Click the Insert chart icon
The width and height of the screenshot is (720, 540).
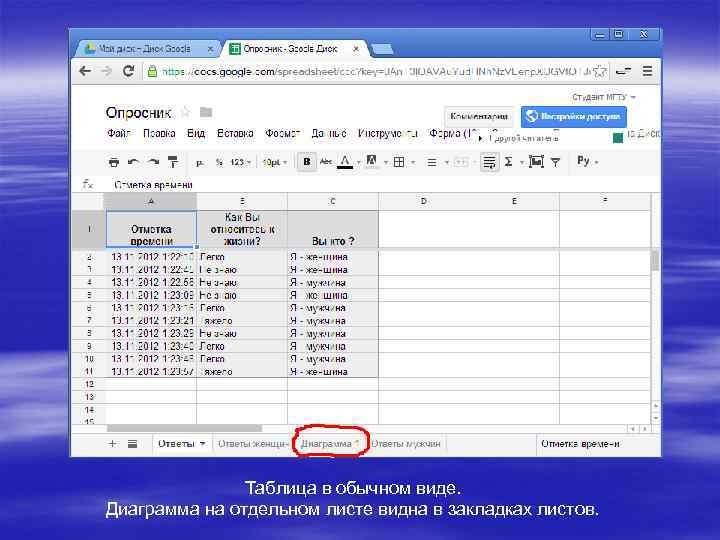536,162
